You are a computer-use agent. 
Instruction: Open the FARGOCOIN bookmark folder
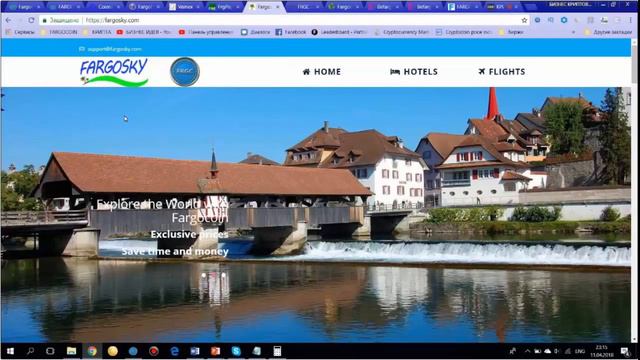(x=59, y=32)
